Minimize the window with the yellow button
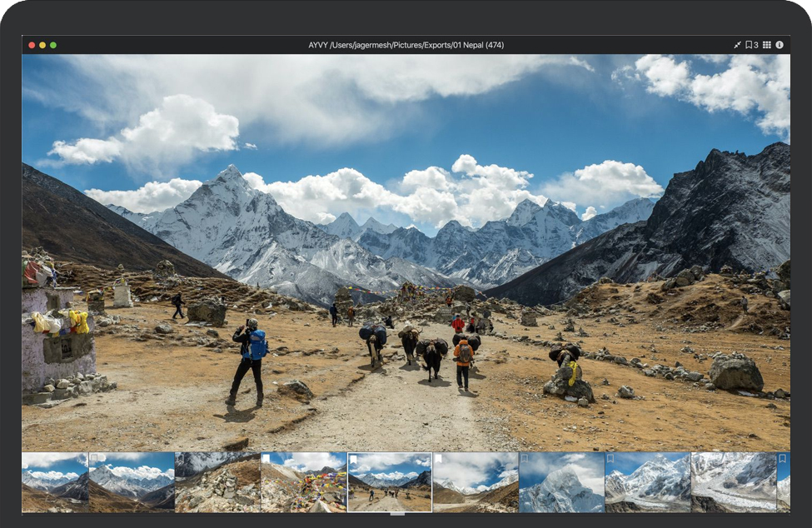812x528 pixels. (42, 45)
